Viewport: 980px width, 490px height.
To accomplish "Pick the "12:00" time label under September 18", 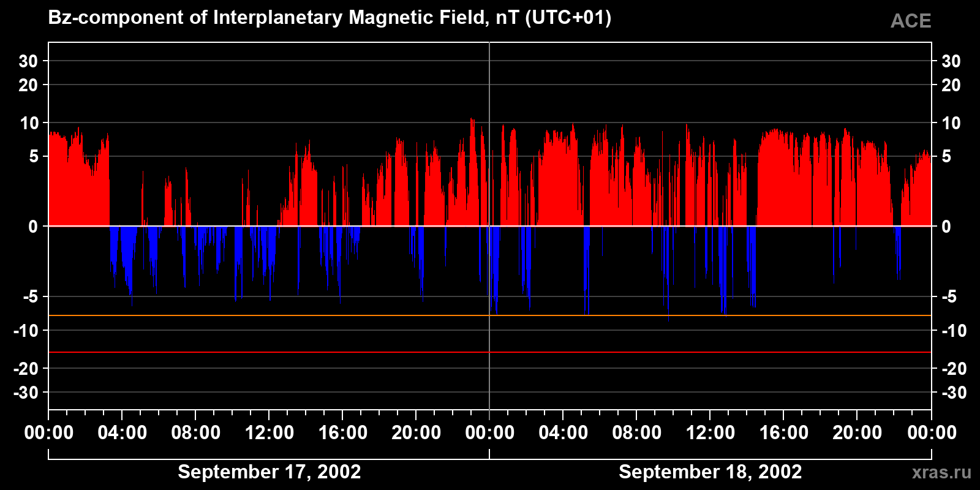I will point(710,432).
